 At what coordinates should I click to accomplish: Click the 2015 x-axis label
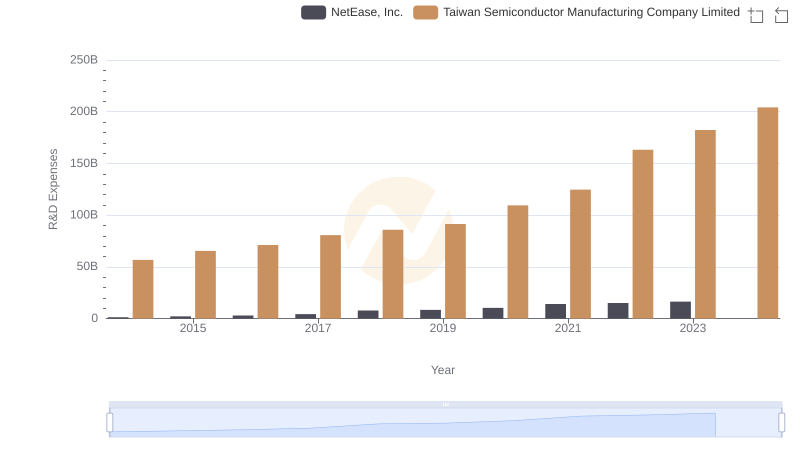coord(193,328)
